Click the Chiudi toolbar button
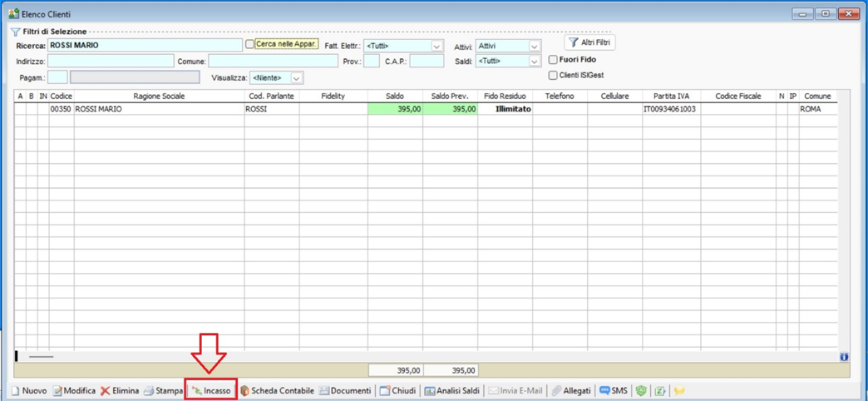The height and width of the screenshot is (401, 868). 397,390
